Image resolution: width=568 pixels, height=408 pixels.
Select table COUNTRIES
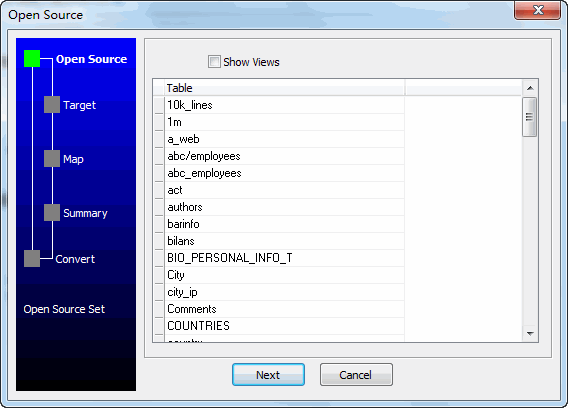click(x=284, y=326)
